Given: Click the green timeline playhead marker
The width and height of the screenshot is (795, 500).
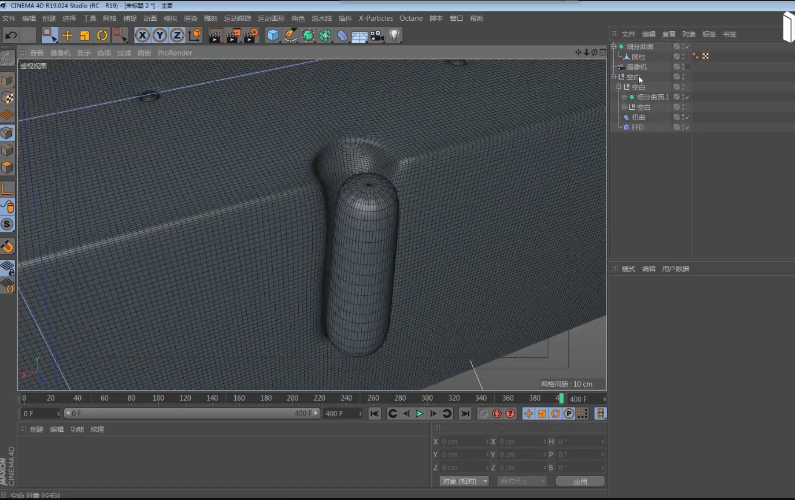Looking at the screenshot, I should pos(560,398).
